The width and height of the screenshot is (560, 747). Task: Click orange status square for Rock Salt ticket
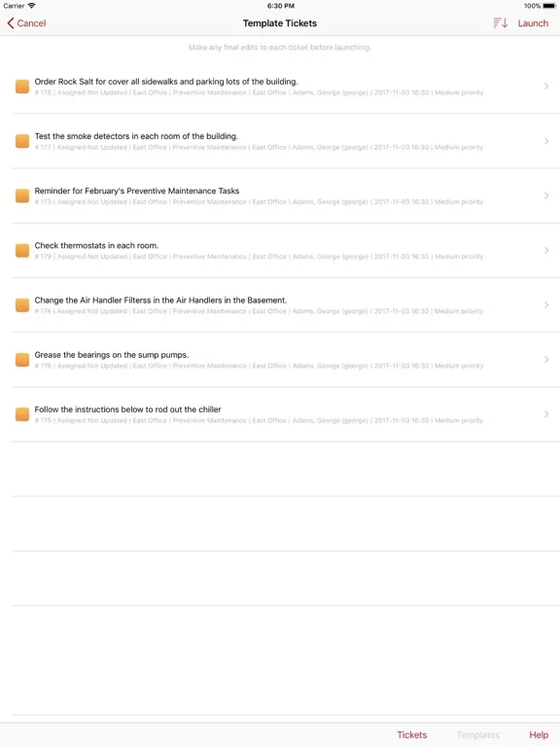(x=22, y=87)
